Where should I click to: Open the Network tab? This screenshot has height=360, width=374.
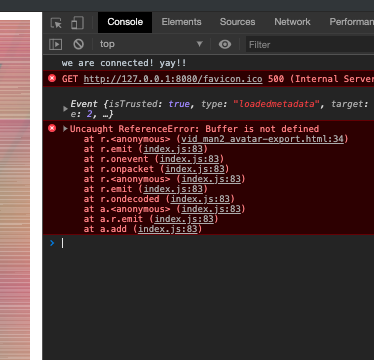(292, 22)
